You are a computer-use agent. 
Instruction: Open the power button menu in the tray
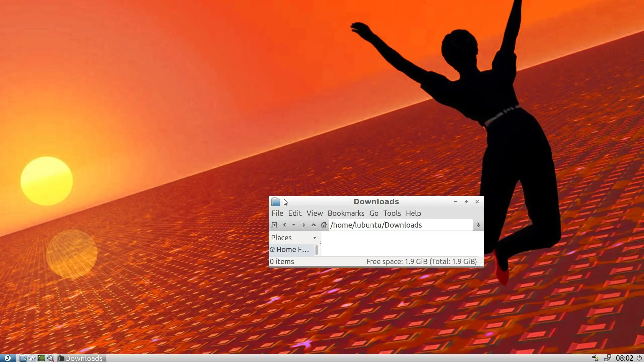click(639, 358)
